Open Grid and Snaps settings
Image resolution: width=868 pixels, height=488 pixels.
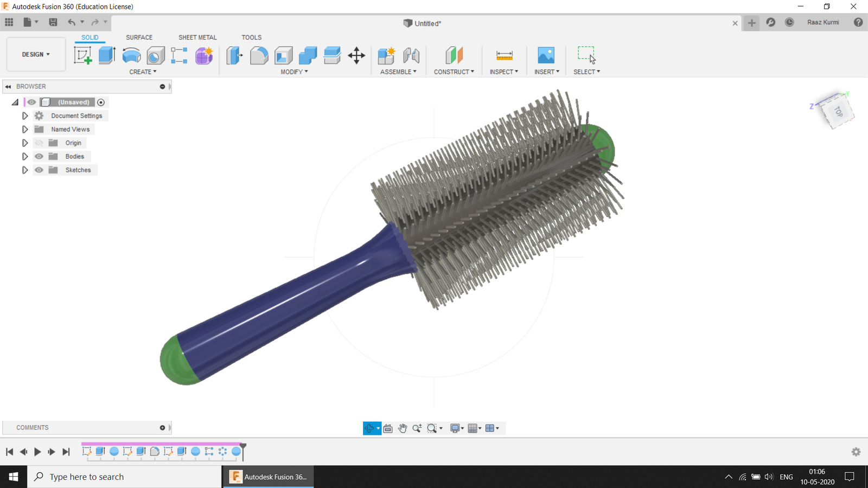tap(475, 428)
